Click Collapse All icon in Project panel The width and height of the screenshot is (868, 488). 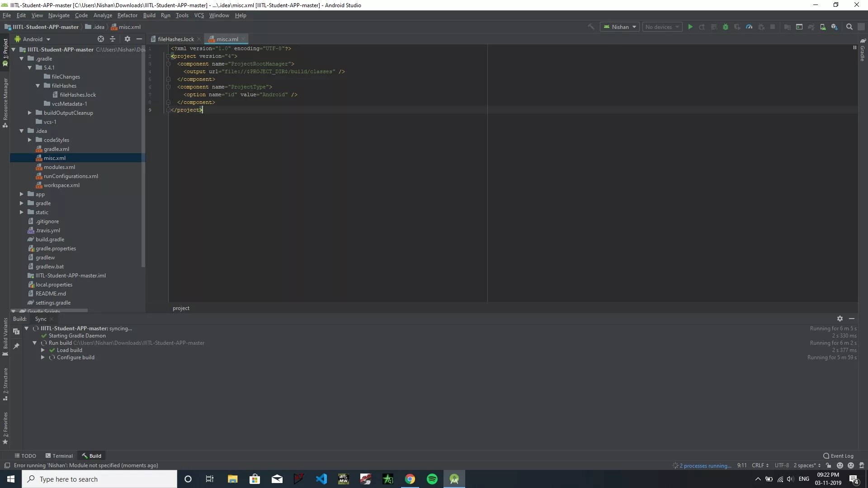(x=113, y=39)
